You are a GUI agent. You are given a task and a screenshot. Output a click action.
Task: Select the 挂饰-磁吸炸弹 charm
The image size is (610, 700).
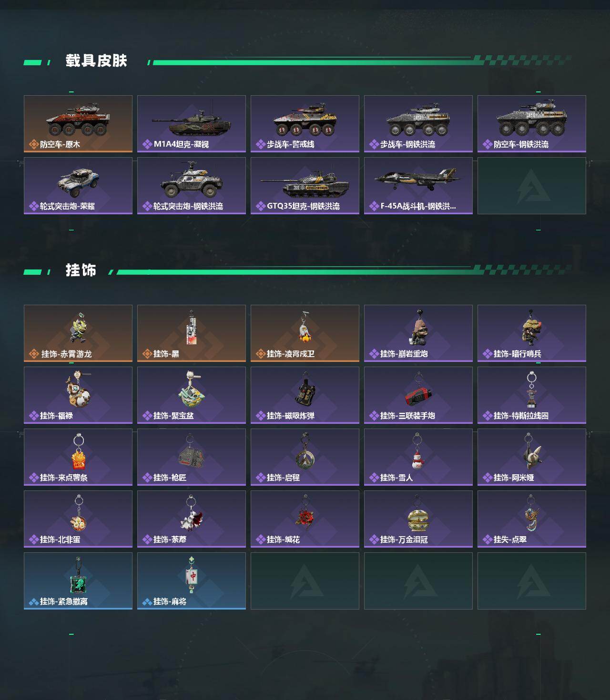305,395
